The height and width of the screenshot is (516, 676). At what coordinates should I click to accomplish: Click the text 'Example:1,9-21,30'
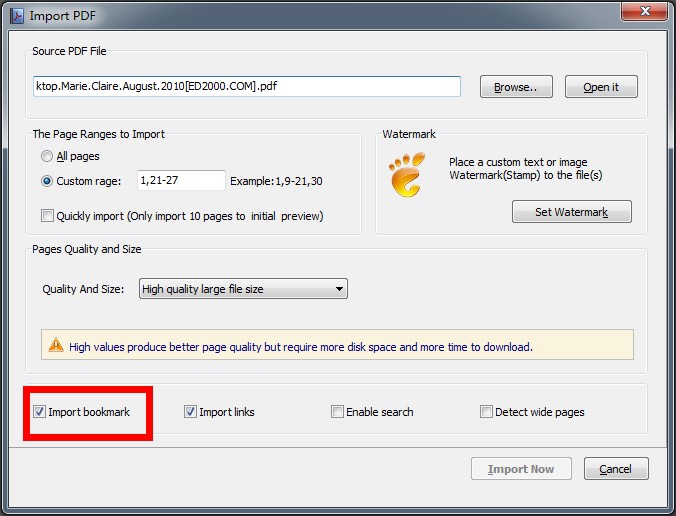point(276,181)
